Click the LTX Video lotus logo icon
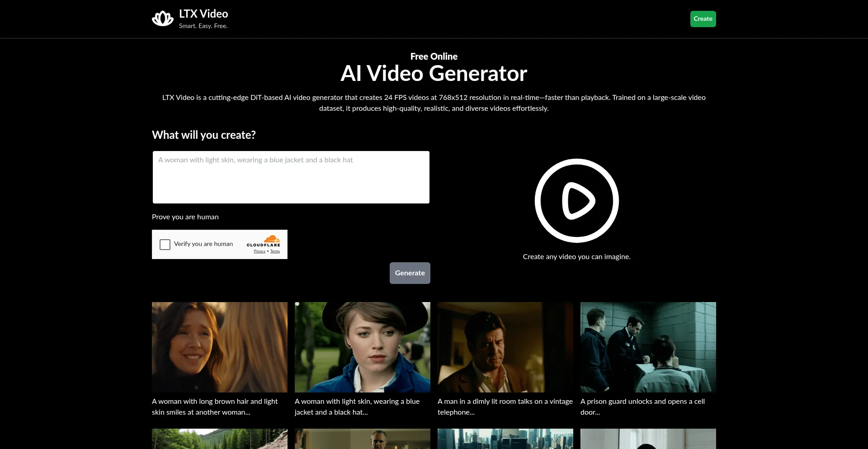Image resolution: width=868 pixels, height=449 pixels. (x=163, y=19)
